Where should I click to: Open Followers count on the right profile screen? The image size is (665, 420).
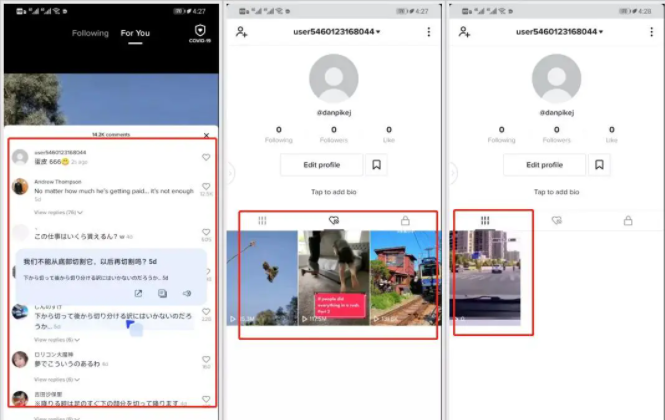[556, 134]
